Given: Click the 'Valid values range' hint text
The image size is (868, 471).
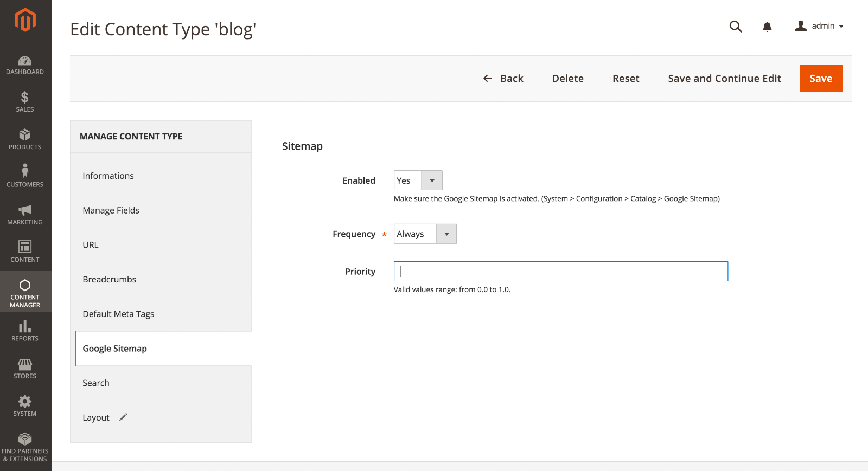Looking at the screenshot, I should click(452, 289).
